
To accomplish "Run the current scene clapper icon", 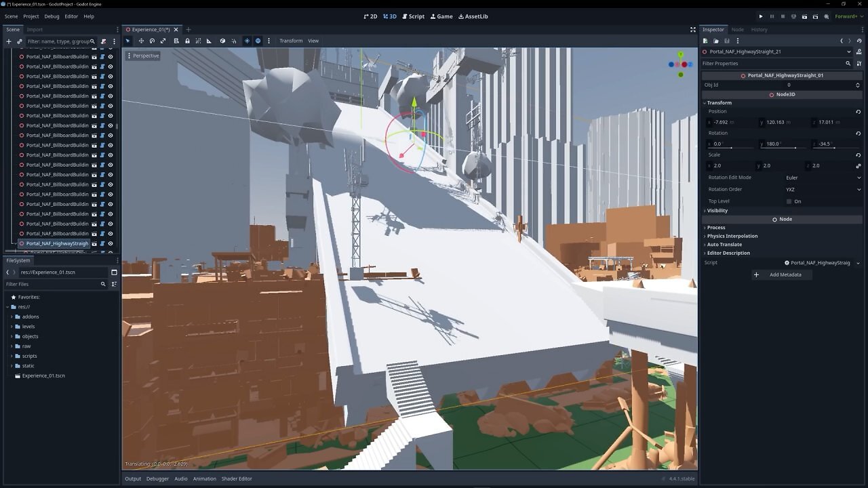I will pyautogui.click(x=805, y=16).
